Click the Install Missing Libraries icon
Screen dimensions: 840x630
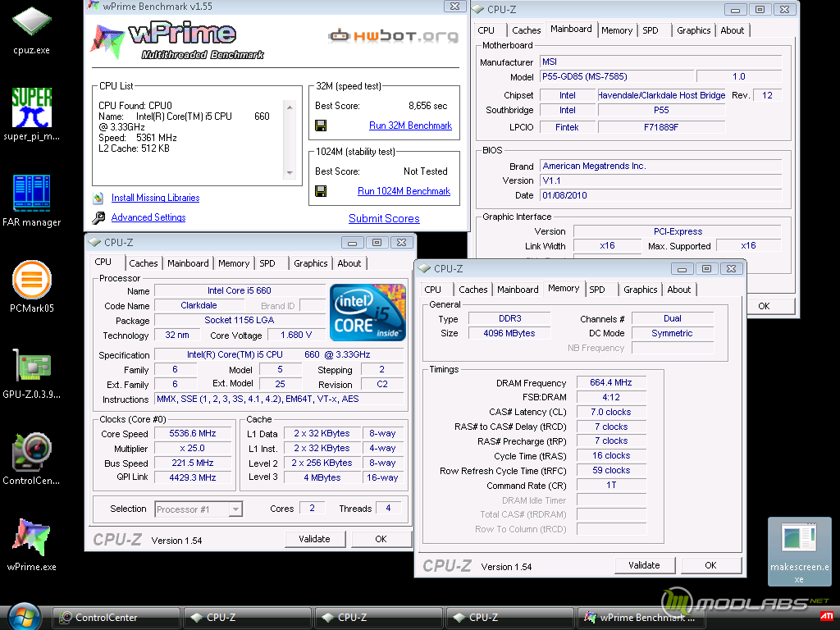click(98, 199)
